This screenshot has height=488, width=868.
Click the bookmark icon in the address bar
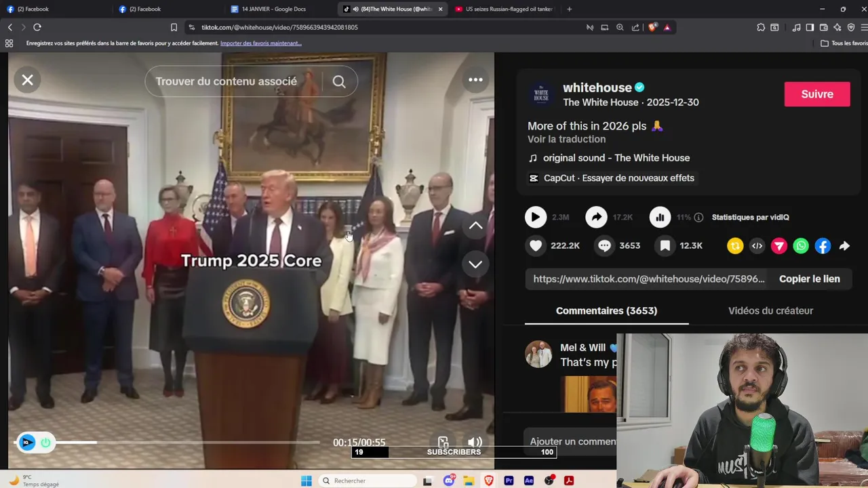point(174,27)
